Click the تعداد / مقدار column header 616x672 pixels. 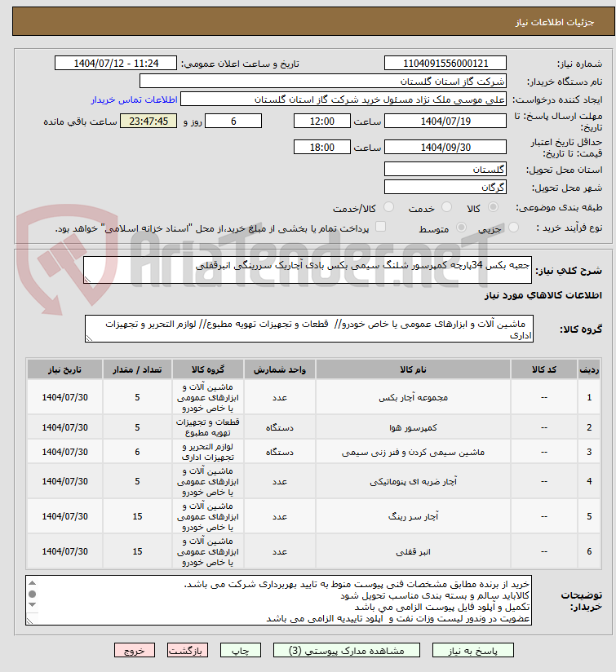pyautogui.click(x=137, y=369)
